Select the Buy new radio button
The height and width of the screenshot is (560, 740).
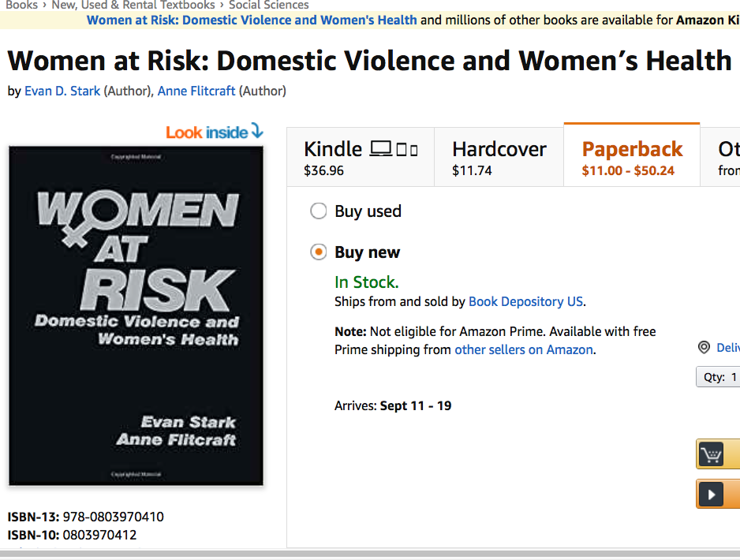tap(319, 252)
